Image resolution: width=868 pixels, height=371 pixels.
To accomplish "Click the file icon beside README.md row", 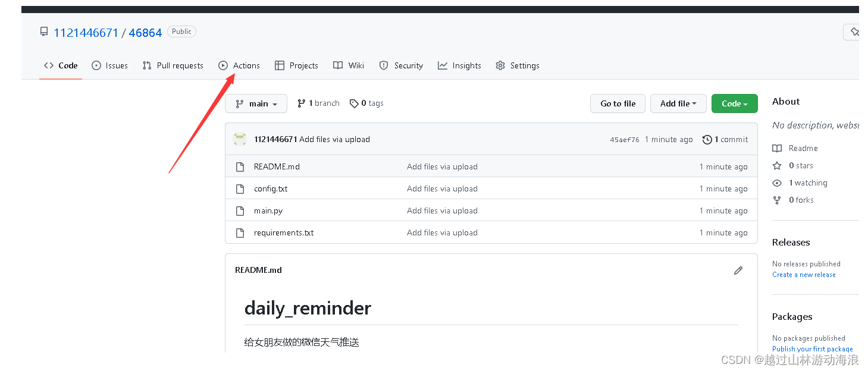I will (240, 167).
